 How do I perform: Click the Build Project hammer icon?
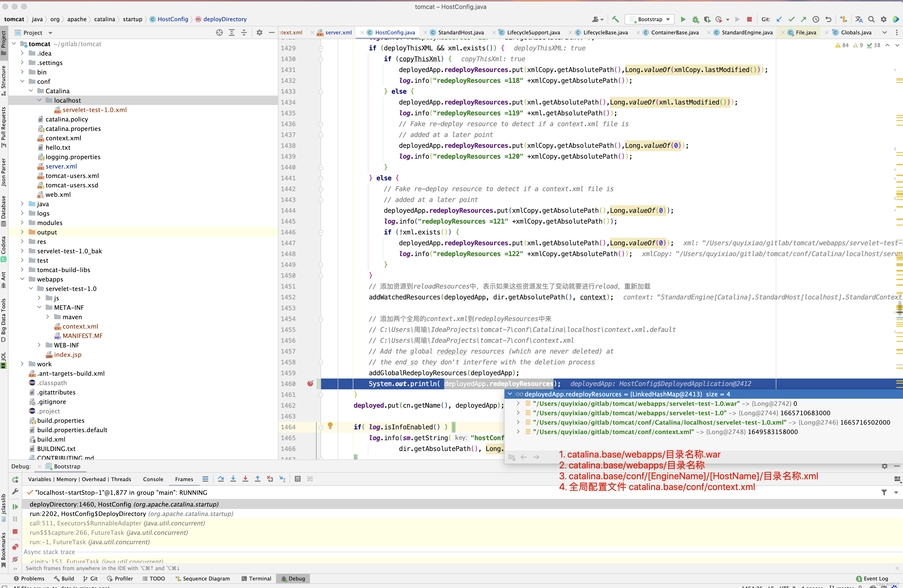(x=615, y=19)
